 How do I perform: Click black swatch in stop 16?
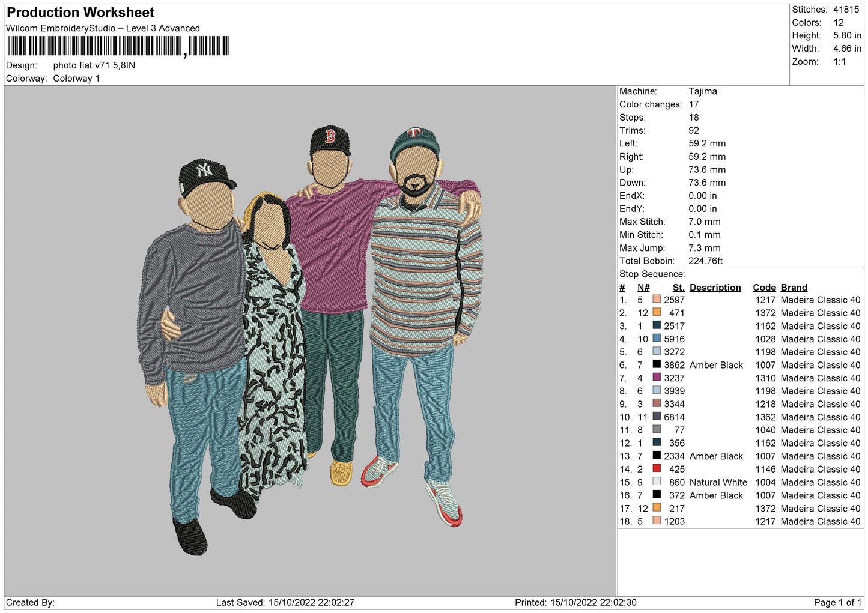click(657, 495)
